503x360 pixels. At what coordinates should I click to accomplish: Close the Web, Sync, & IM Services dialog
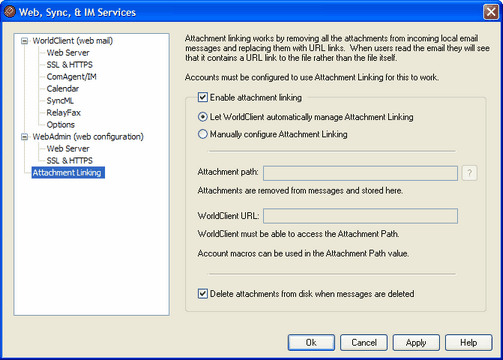point(491,12)
